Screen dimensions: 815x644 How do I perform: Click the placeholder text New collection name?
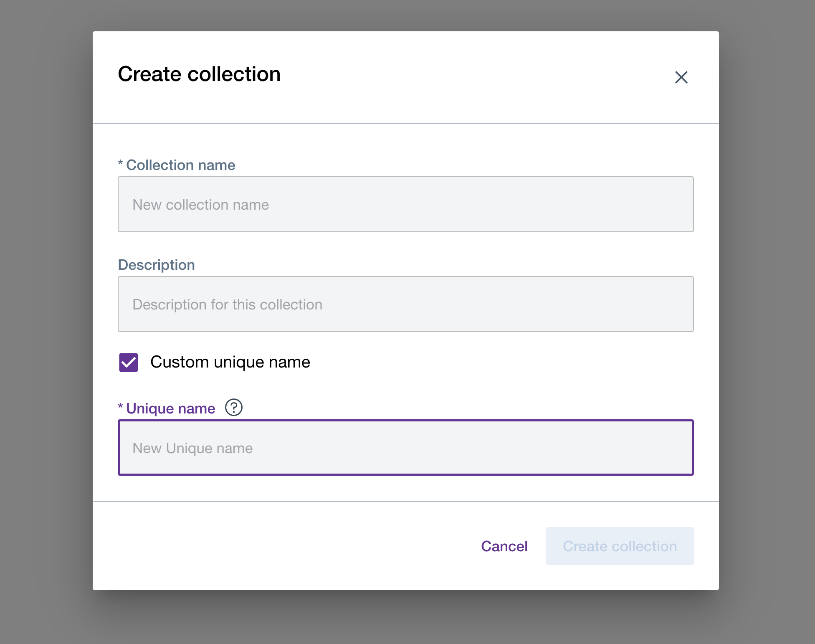click(200, 204)
